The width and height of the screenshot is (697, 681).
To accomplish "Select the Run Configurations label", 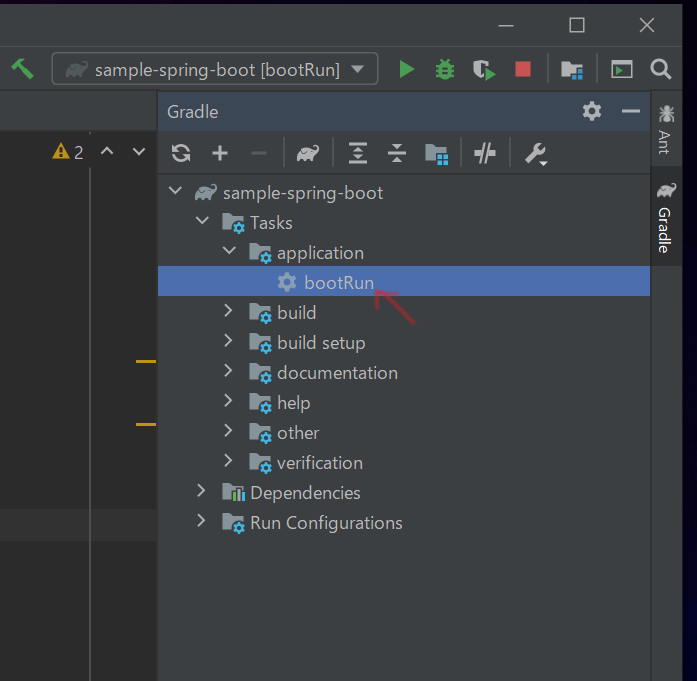I will (326, 523).
